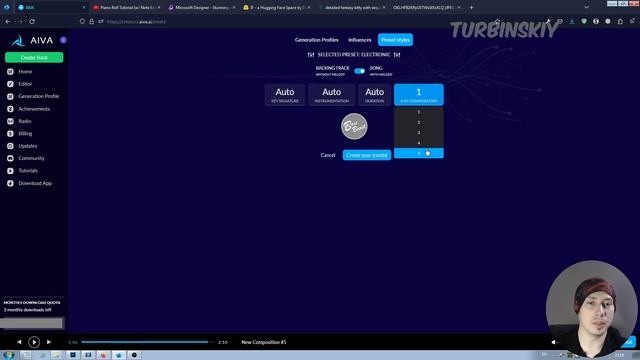Play the current composition

click(x=34, y=342)
